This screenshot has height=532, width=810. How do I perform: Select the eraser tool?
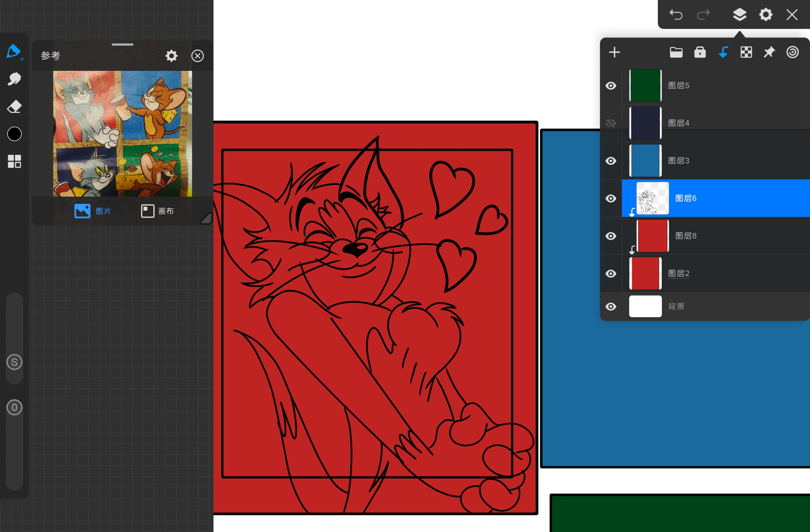[x=14, y=107]
